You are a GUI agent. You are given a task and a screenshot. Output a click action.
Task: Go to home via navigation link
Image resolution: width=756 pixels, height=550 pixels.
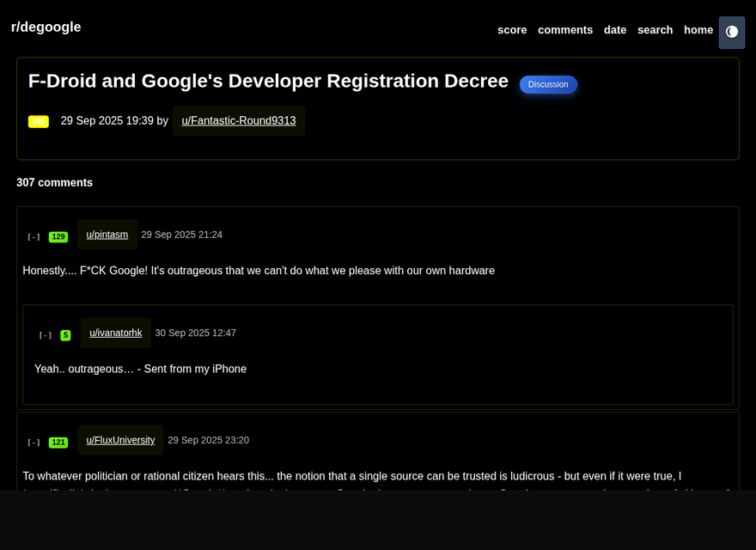[698, 30]
